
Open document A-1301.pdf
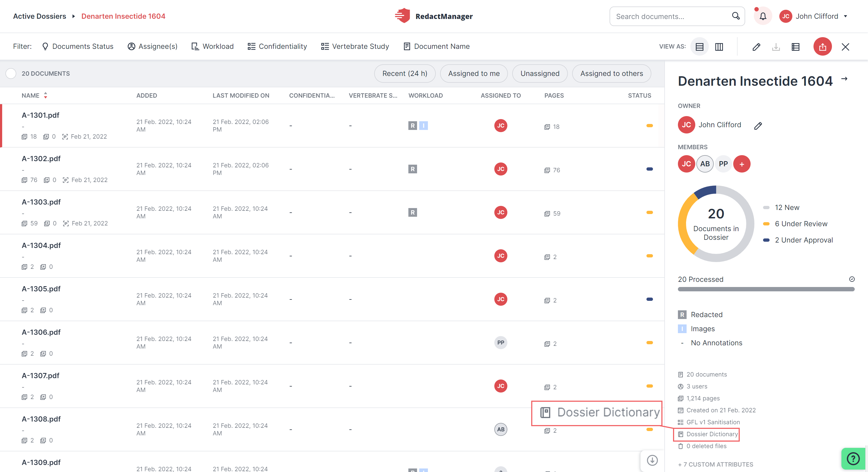(40, 115)
